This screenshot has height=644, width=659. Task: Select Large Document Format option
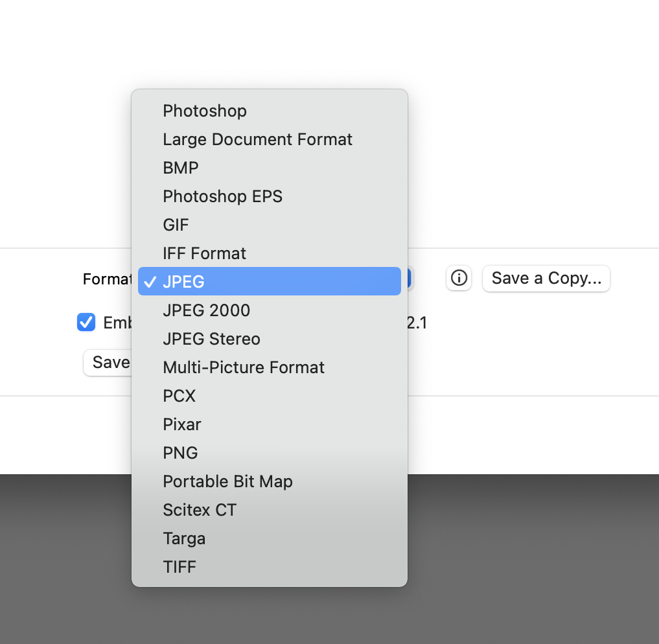click(x=257, y=139)
